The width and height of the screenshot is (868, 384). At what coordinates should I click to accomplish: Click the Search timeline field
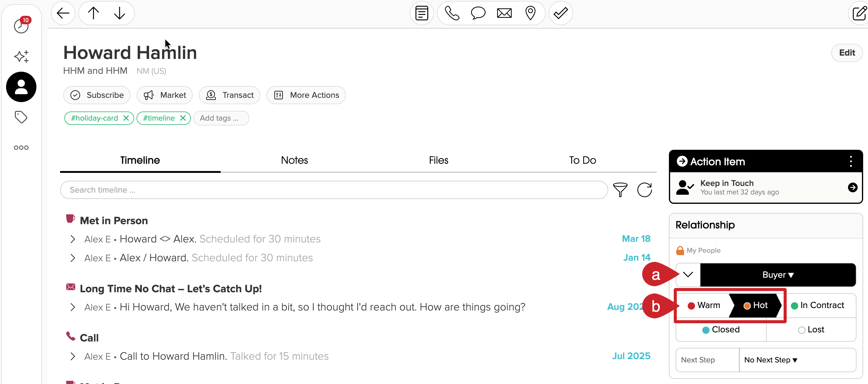coord(334,190)
